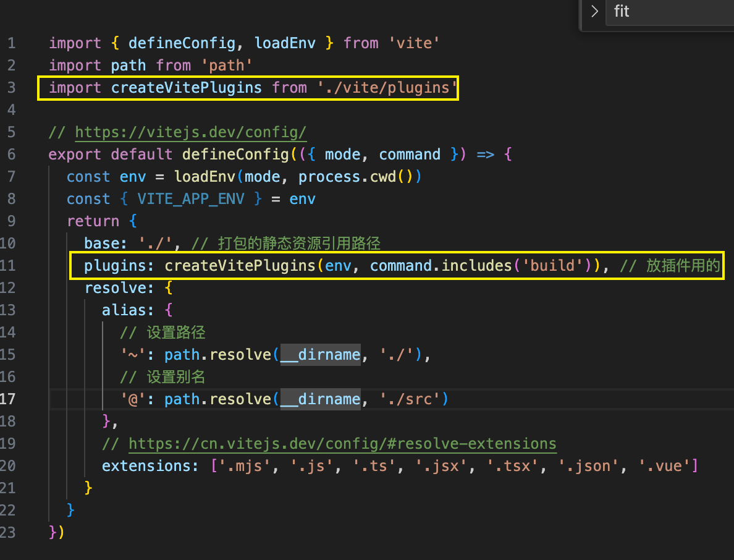Click 'export' keyword on line 6
734x560 pixels.
pyautogui.click(x=75, y=155)
